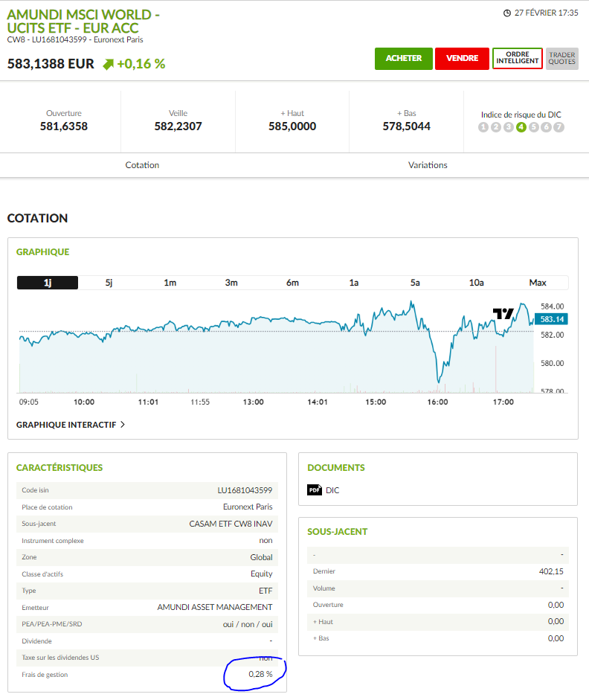
Task: Click the PDF icon next to DIC
Action: point(315,490)
